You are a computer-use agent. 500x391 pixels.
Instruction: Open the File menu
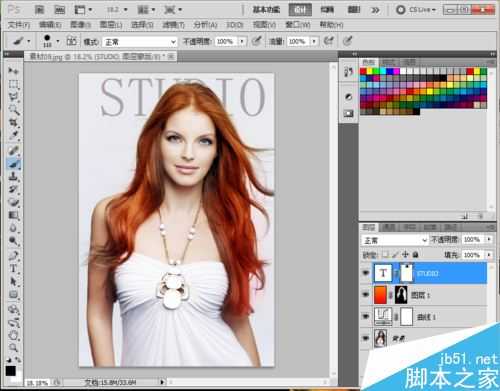pos(19,25)
